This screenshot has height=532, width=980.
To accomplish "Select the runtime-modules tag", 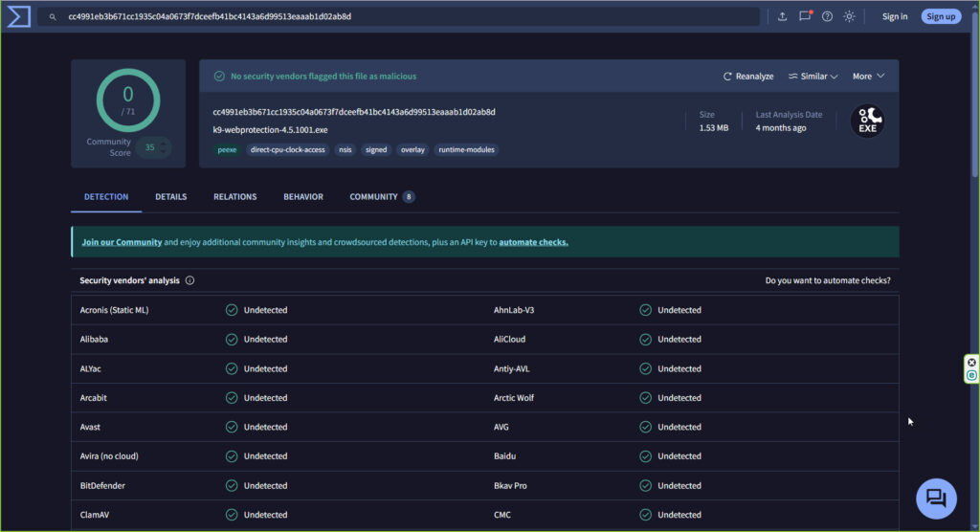I will pos(466,150).
